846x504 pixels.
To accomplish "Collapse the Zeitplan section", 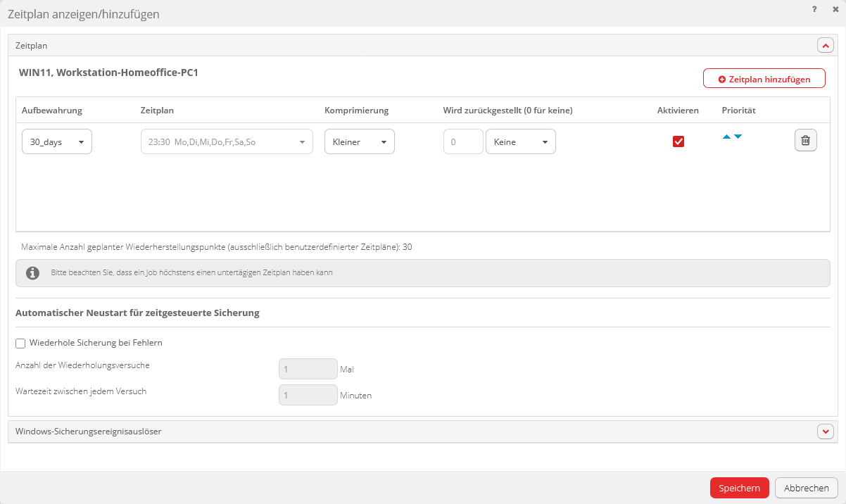I will coord(825,46).
